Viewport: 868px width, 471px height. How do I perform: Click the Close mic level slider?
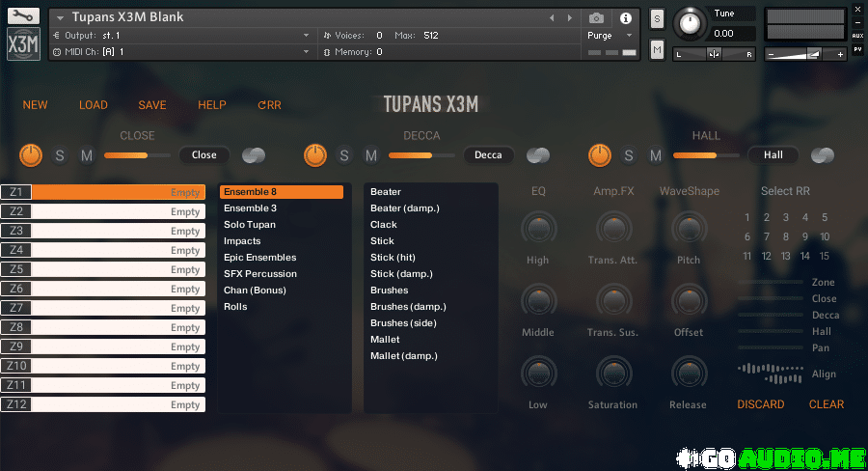point(137,155)
